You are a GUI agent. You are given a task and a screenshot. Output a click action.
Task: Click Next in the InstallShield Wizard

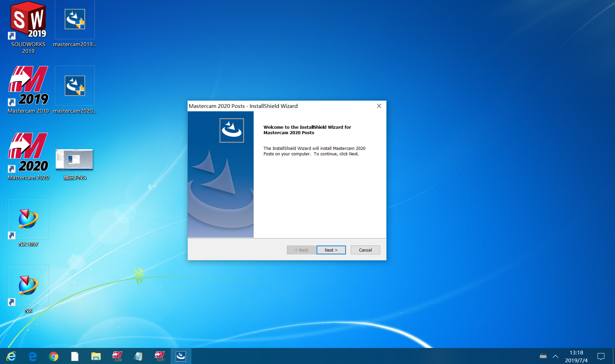click(331, 250)
